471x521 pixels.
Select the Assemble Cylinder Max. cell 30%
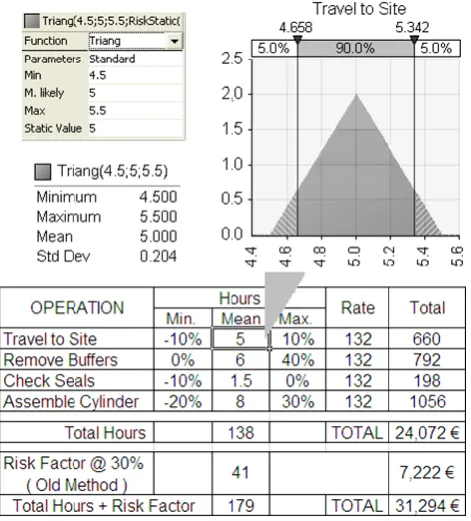pos(298,402)
